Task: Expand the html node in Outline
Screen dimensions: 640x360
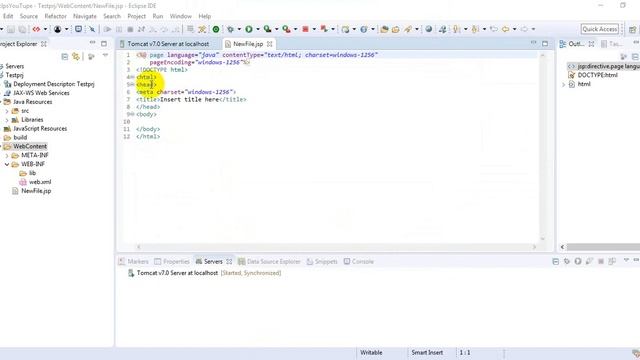Action: (564, 84)
